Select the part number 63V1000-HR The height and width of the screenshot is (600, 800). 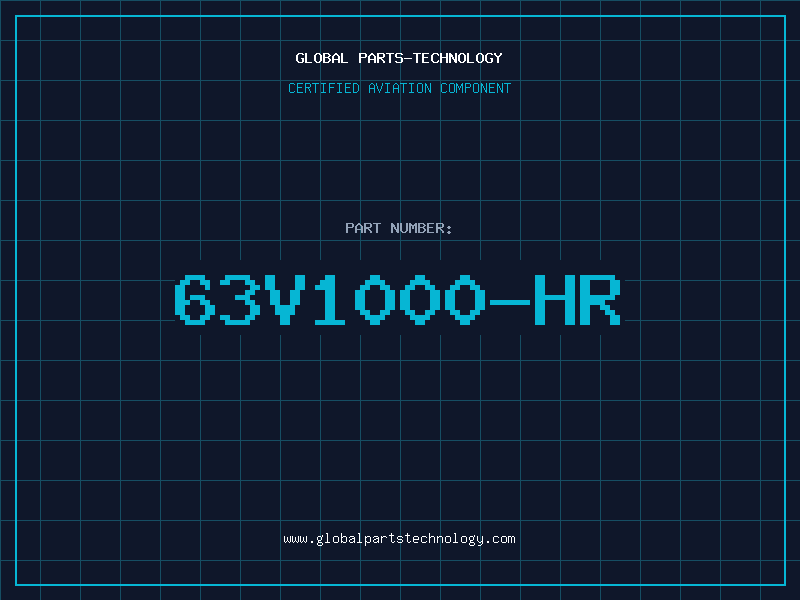(398, 299)
